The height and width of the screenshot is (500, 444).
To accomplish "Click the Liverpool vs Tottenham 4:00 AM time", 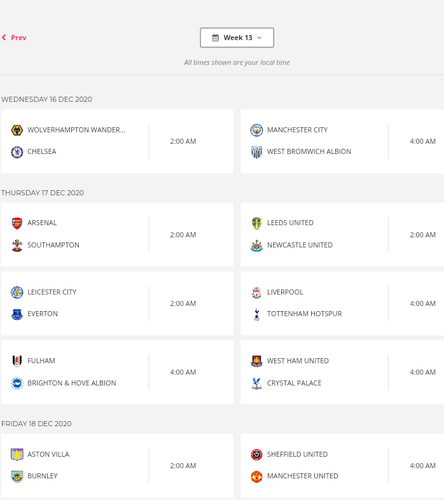I will (x=423, y=303).
